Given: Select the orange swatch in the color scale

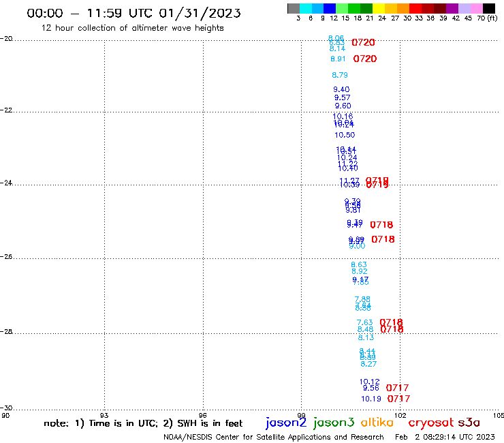Looking at the screenshot, I should pos(403,8).
